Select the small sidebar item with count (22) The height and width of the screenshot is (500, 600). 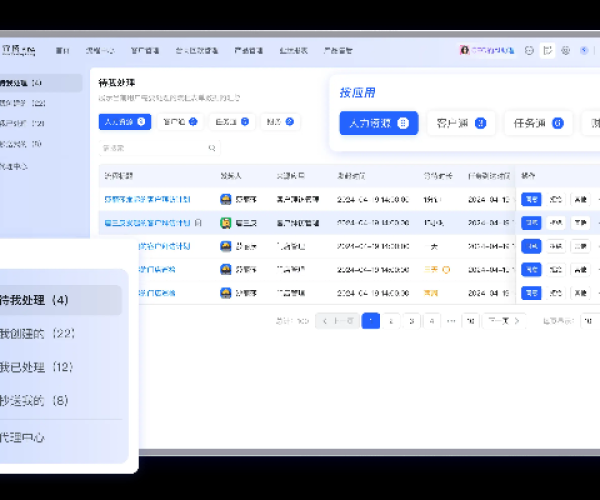pyautogui.click(x=23, y=103)
